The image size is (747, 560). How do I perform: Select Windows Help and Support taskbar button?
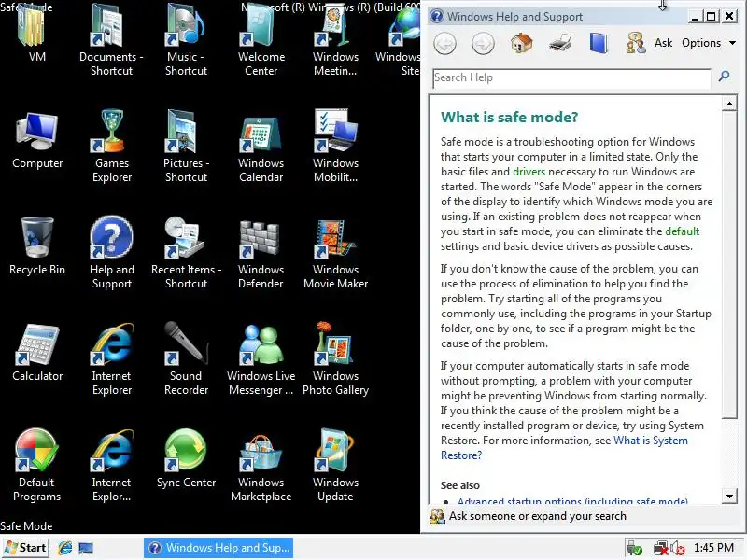coord(218,548)
